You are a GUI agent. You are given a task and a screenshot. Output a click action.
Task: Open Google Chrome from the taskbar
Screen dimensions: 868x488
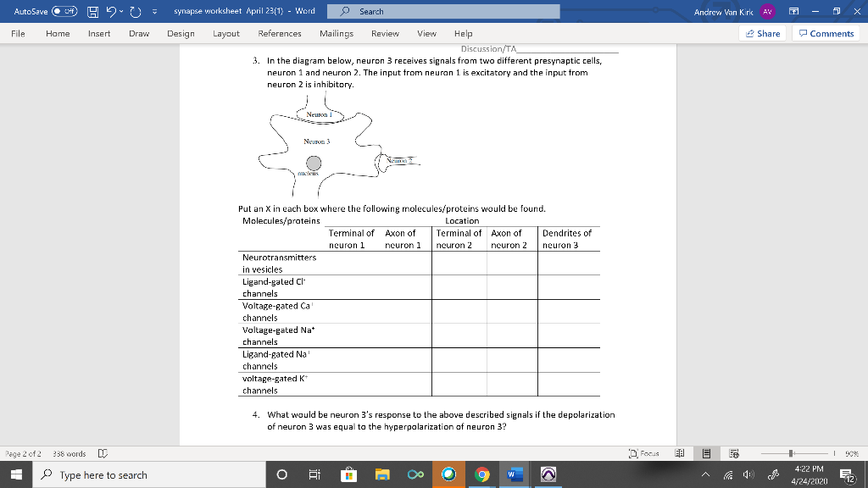[481, 474]
